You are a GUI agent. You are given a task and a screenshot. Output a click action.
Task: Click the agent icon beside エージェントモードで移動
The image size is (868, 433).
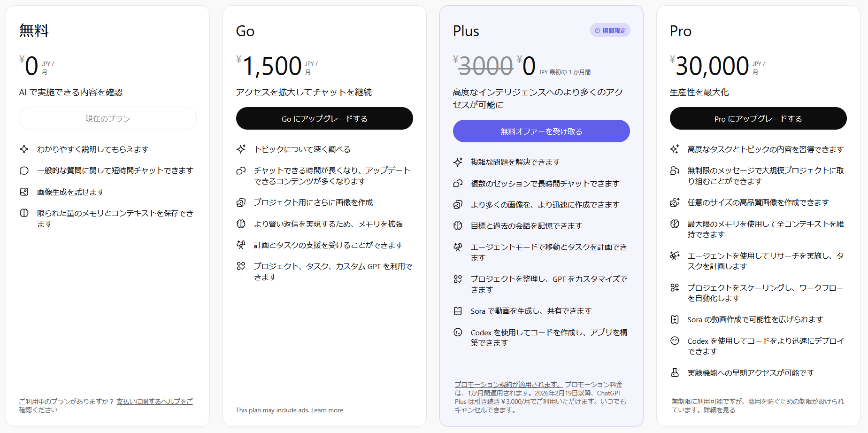point(458,247)
